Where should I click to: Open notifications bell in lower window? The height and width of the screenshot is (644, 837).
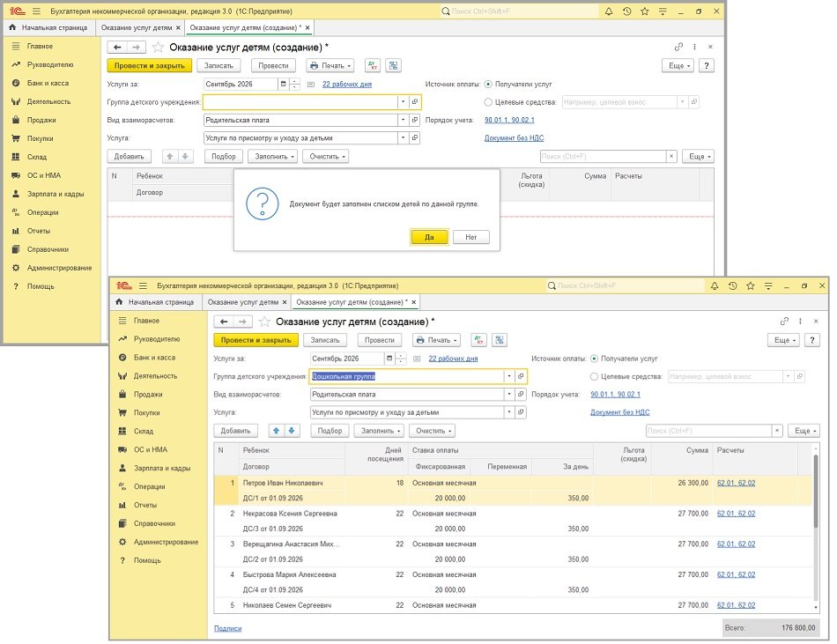(x=715, y=286)
